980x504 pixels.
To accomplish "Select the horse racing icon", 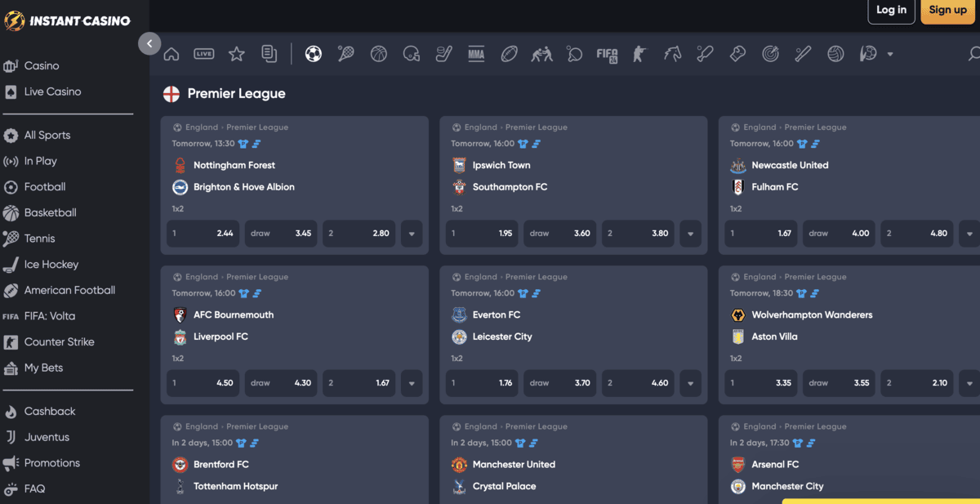I will click(x=672, y=54).
